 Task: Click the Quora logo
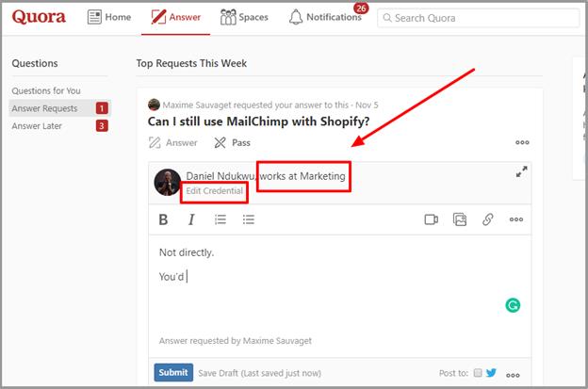point(39,17)
